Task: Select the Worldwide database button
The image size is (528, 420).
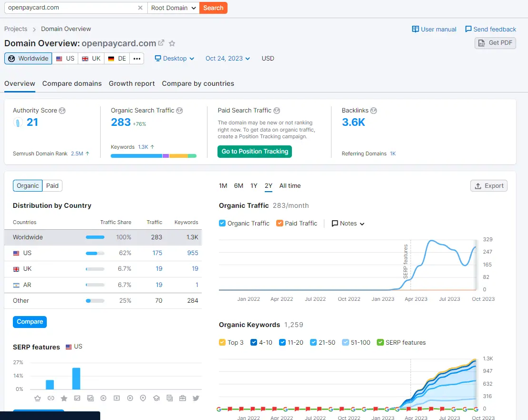Action: coord(28,59)
